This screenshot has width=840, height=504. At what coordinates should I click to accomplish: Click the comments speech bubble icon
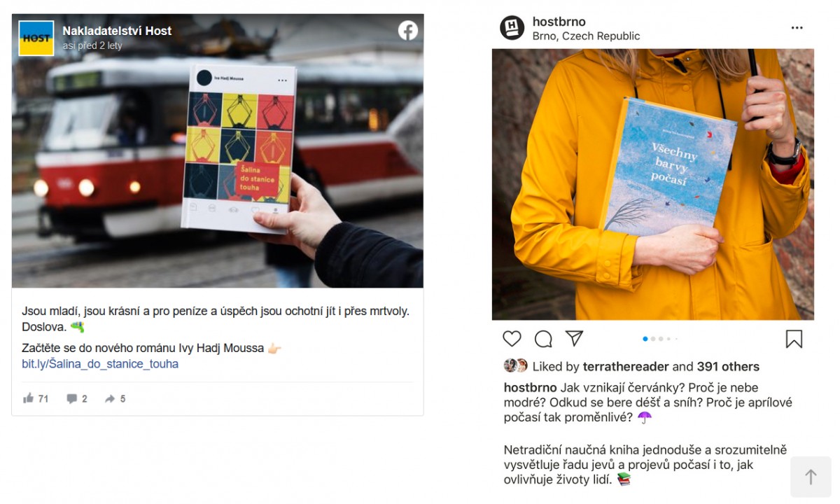[x=72, y=398]
